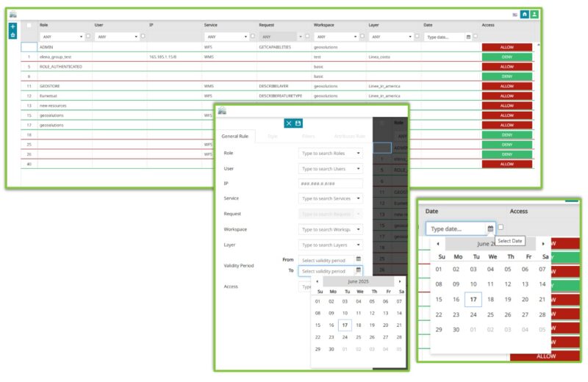The width and height of the screenshot is (588, 382).
Task: Toggle checkbox beside Workspace ANY filter
Action: click(x=362, y=36)
